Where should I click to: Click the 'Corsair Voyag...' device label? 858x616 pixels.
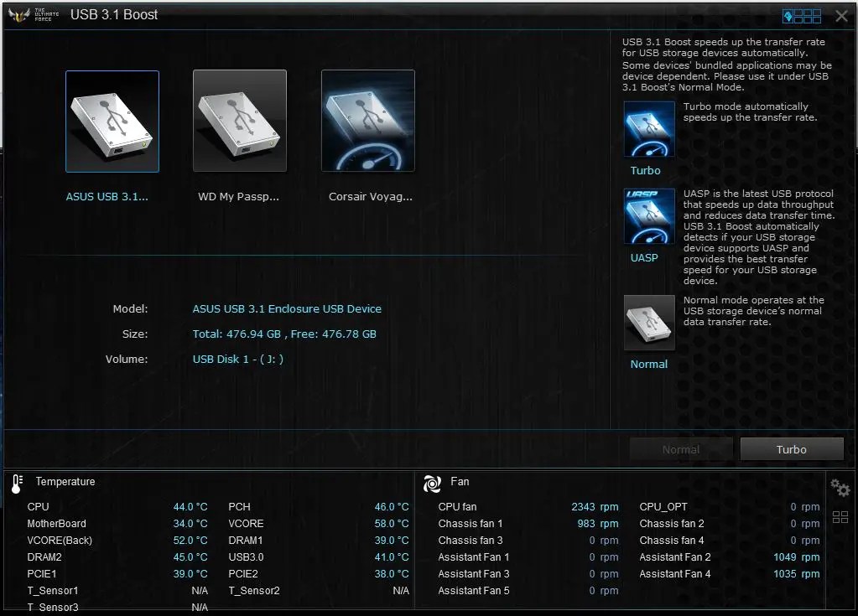(371, 197)
